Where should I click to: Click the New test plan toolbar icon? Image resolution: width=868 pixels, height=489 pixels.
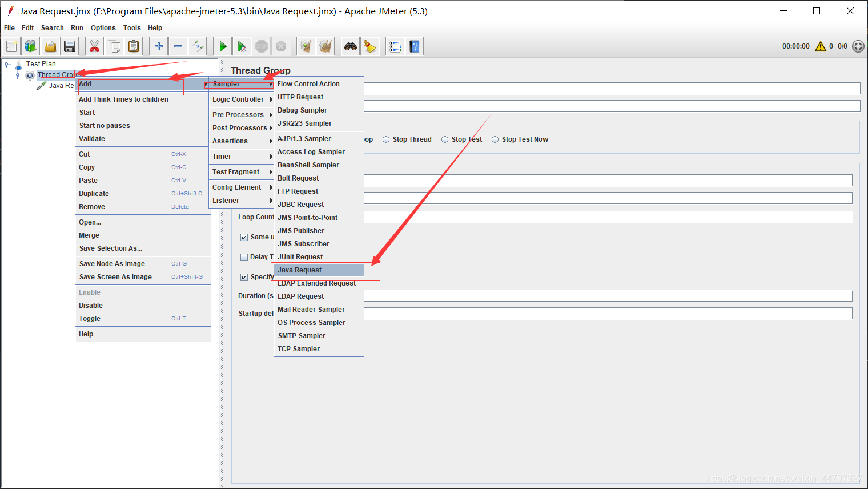pos(11,46)
